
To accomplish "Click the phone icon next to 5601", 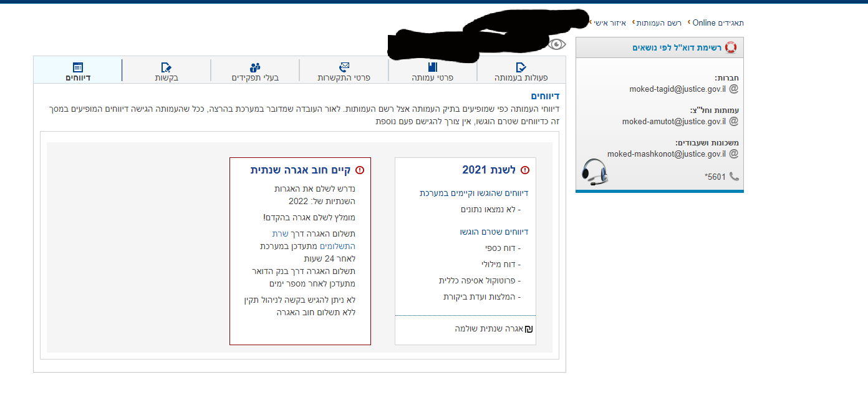I will coord(734,177).
